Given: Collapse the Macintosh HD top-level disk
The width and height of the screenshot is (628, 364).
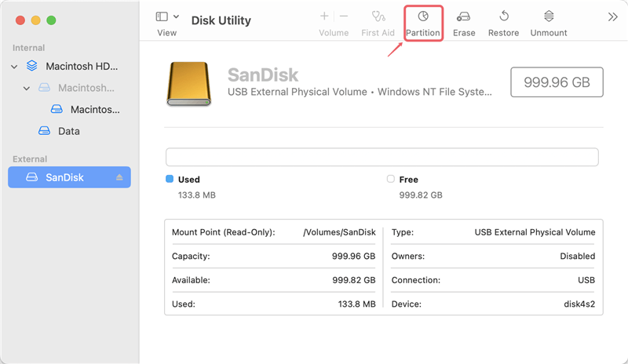Looking at the screenshot, I should 14,67.
